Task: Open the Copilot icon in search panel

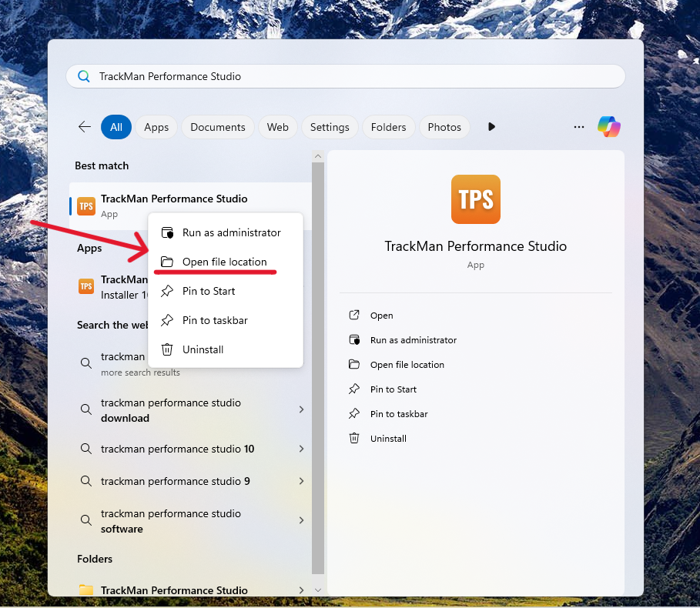Action: [x=609, y=127]
